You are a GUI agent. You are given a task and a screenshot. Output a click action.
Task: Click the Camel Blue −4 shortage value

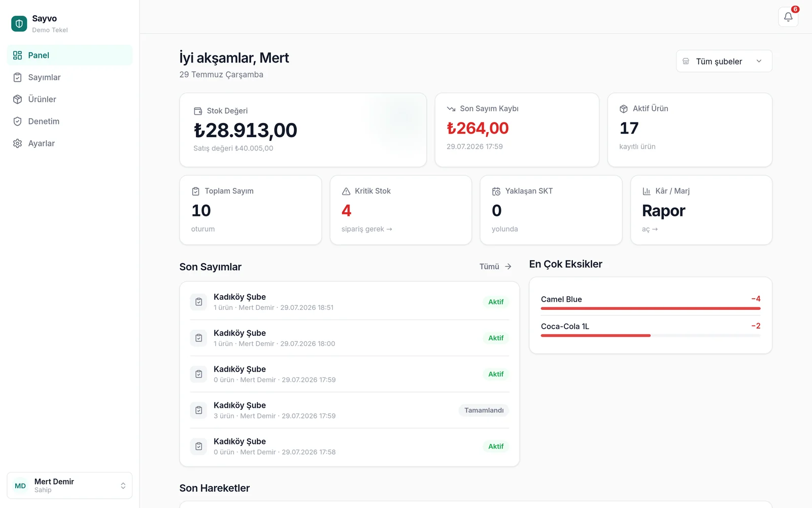[x=756, y=299]
